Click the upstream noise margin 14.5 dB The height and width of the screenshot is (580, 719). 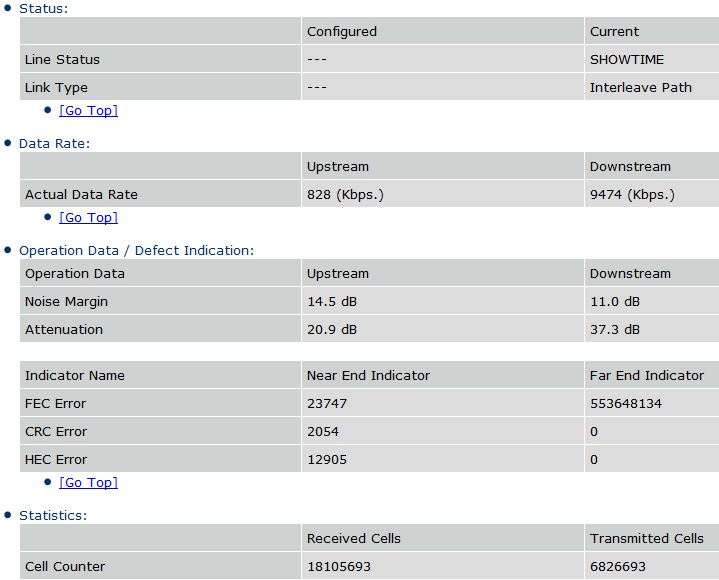(x=332, y=302)
